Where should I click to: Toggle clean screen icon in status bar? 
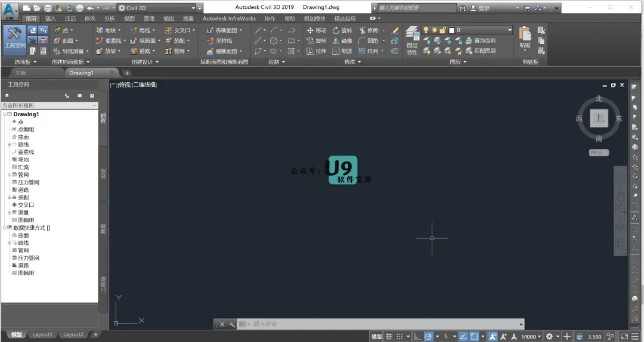[x=624, y=337]
